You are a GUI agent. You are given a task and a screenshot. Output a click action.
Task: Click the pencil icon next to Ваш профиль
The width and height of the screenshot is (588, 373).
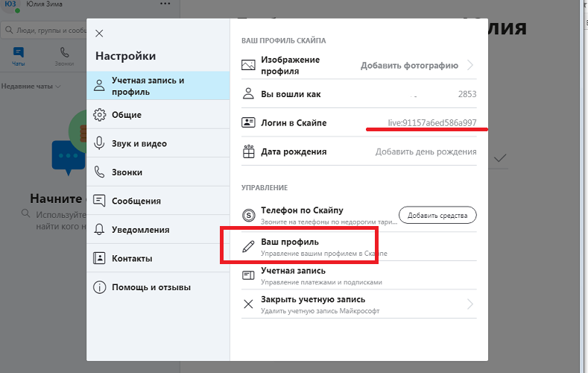[x=249, y=247]
